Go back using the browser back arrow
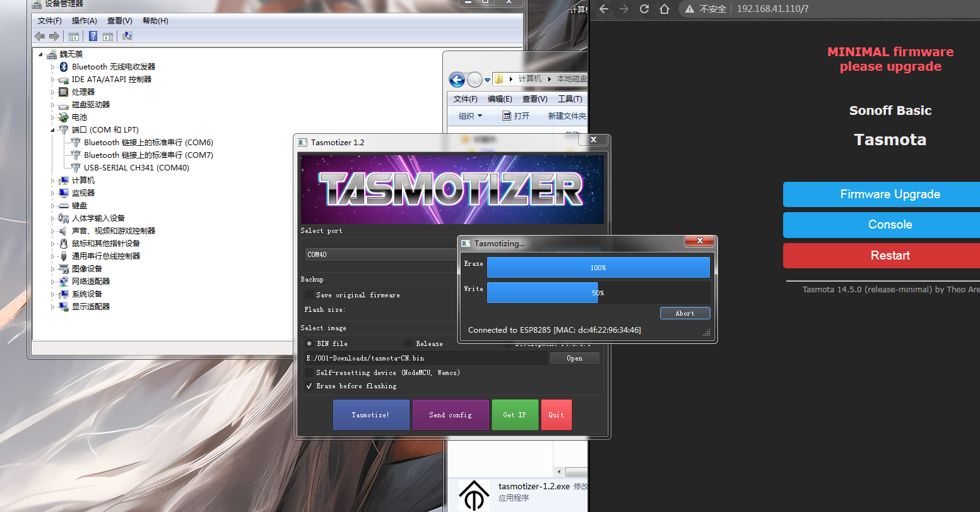980x512 pixels. [604, 9]
